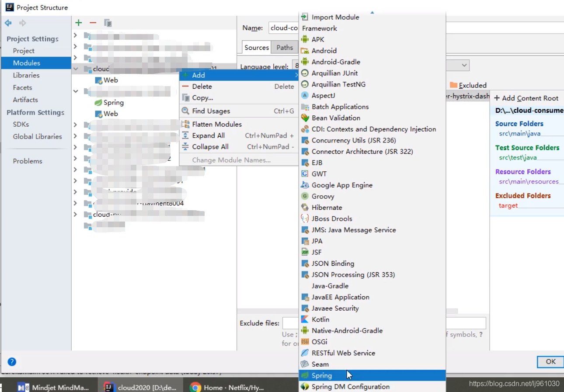Choose Find Usages in context menu
The height and width of the screenshot is (392, 564).
coord(239,111)
